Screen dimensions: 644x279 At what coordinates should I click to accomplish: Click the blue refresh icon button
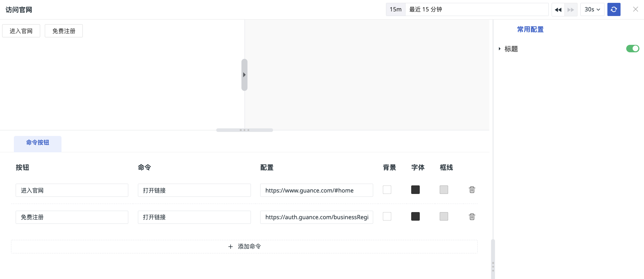tap(614, 10)
